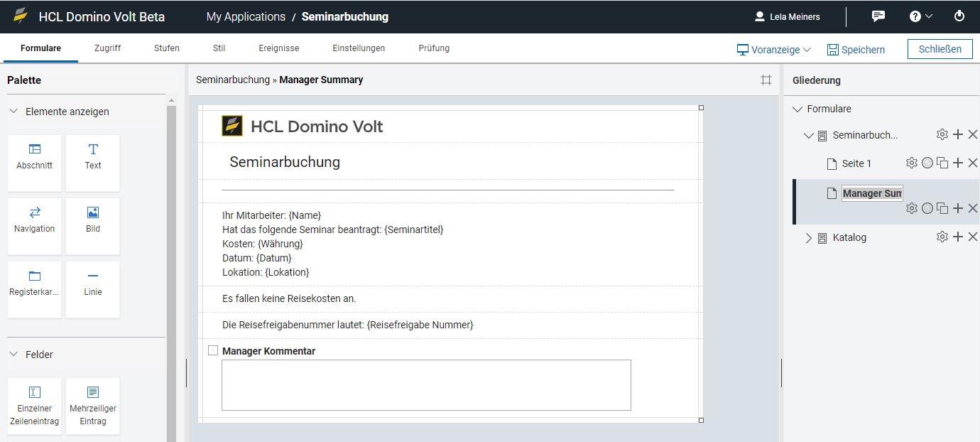
Task: Add Einzelner Zeileneintrag field
Action: coord(35,406)
